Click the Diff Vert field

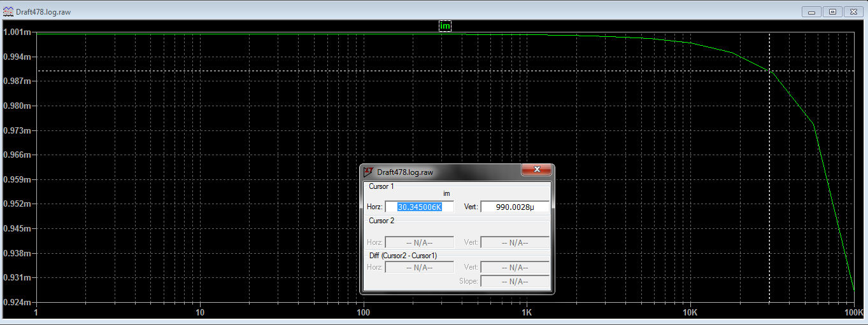(515, 267)
